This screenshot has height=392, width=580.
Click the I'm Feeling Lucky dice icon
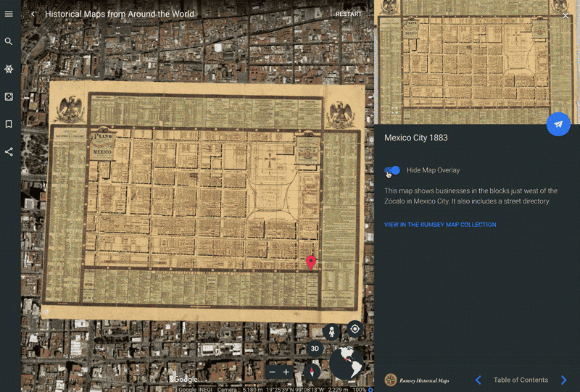pos(9,96)
